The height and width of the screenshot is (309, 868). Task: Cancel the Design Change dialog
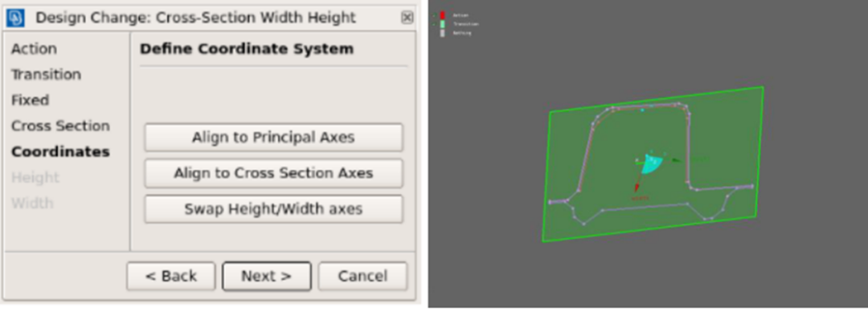(362, 276)
